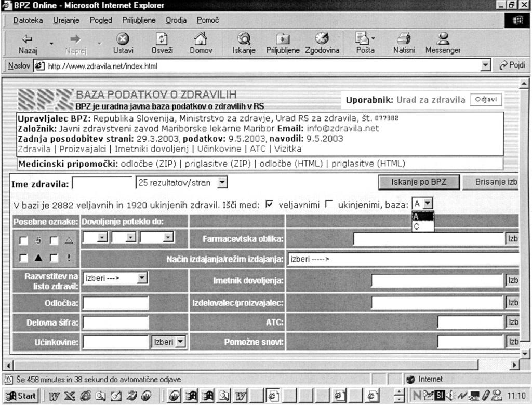
Task: Open the Učinkovine link in header
Action: [219, 149]
